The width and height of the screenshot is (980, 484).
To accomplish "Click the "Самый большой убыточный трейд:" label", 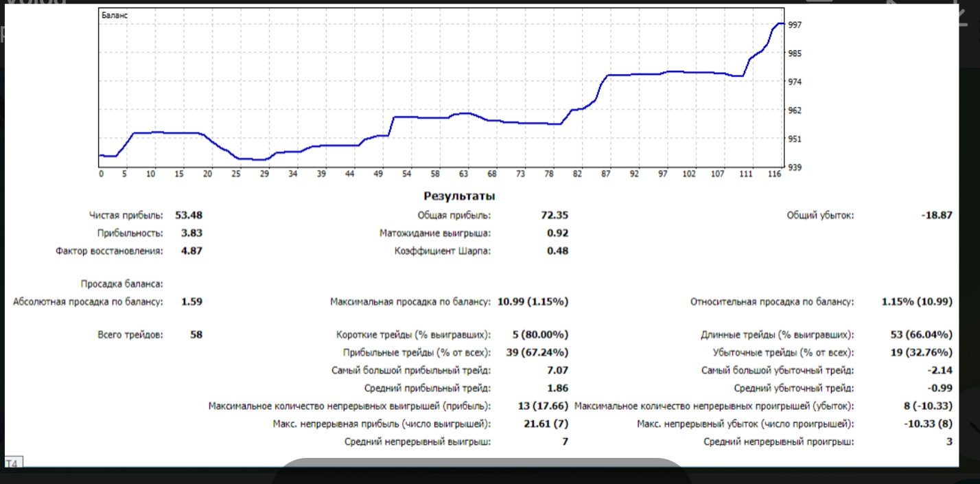I will [x=778, y=371].
